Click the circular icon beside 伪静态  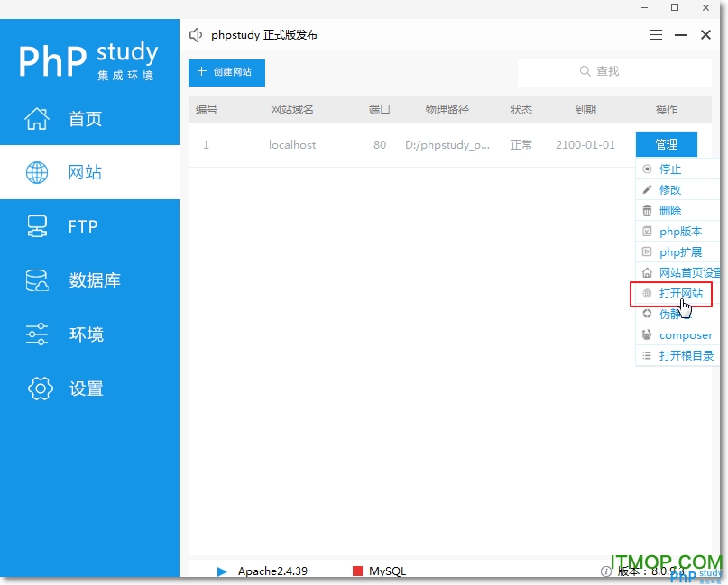647,314
